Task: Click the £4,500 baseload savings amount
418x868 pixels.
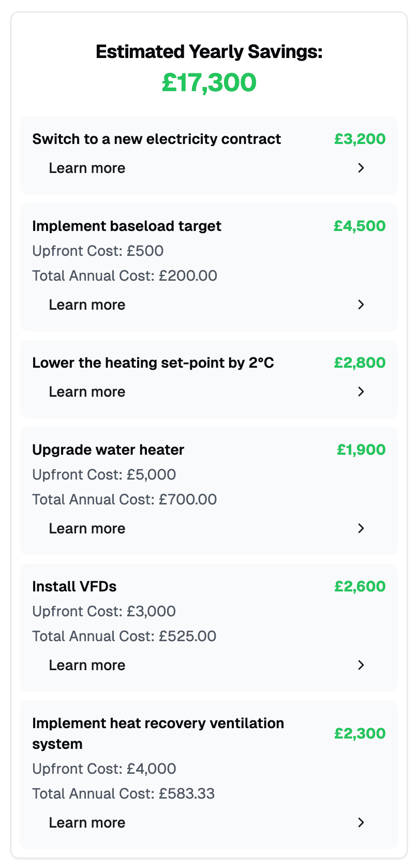Action: tap(360, 226)
